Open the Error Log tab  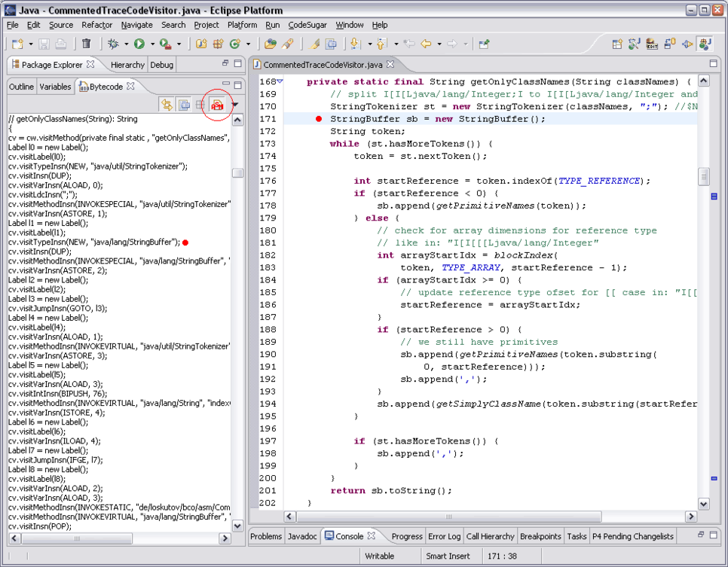point(445,536)
